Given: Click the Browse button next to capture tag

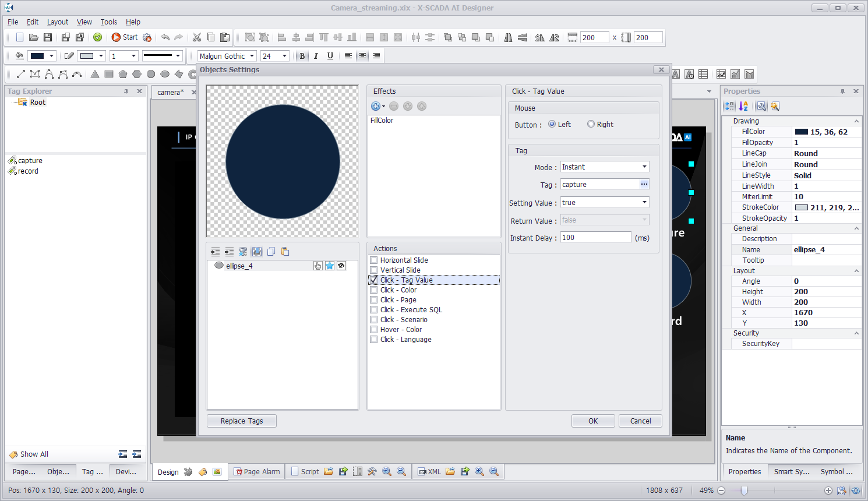Looking at the screenshot, I should (x=644, y=184).
